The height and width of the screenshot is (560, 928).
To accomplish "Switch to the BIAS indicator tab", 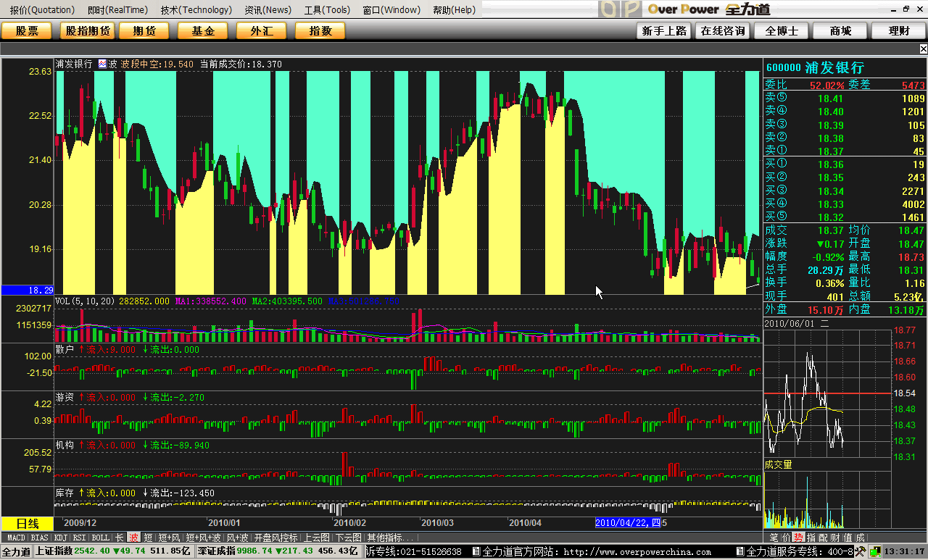I will pyautogui.click(x=40, y=538).
